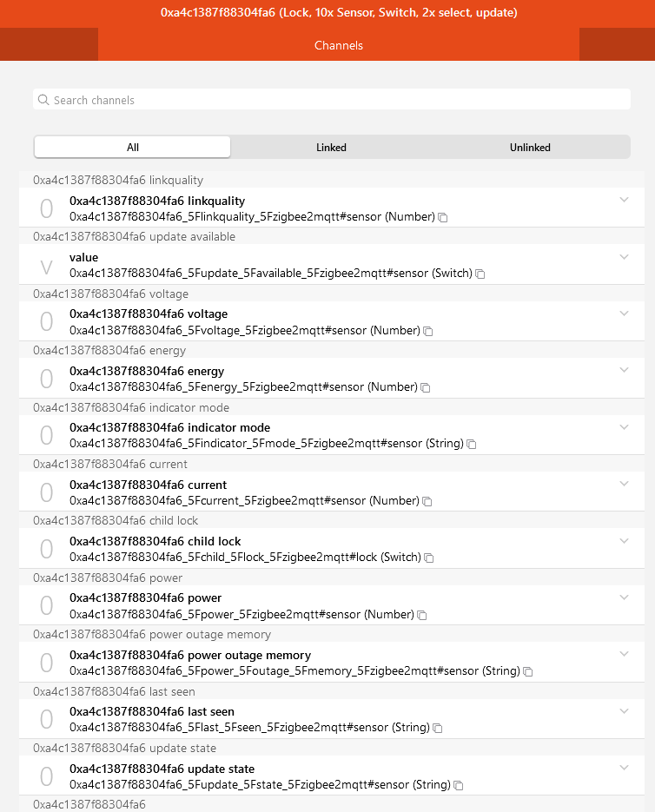
Task: Switch to the Unlinked tab
Action: 530,147
